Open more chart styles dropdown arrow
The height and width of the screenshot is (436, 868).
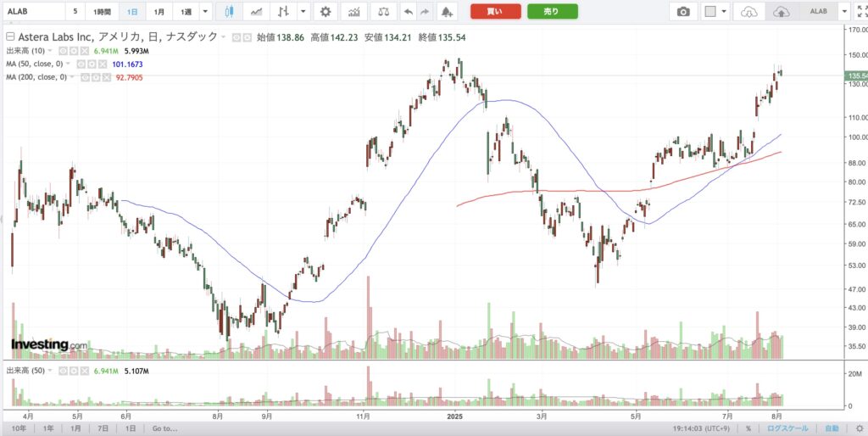[303, 11]
